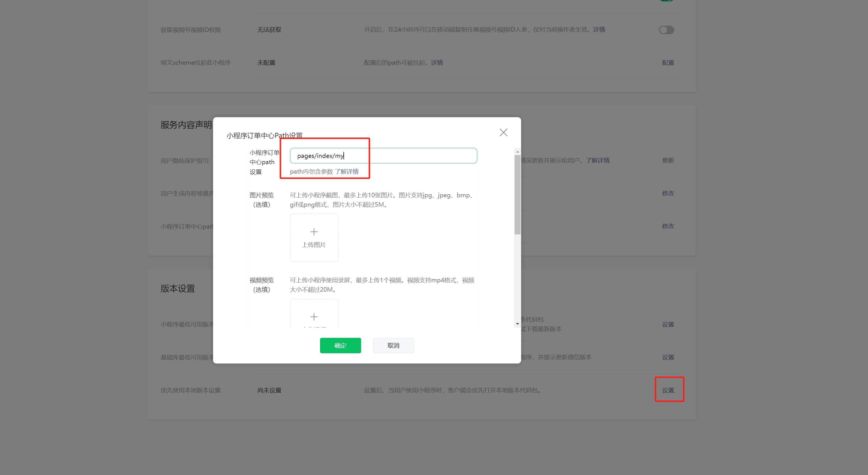The width and height of the screenshot is (868, 475).
Task: Click the dialog scrollbar up arrow
Action: coord(517,152)
